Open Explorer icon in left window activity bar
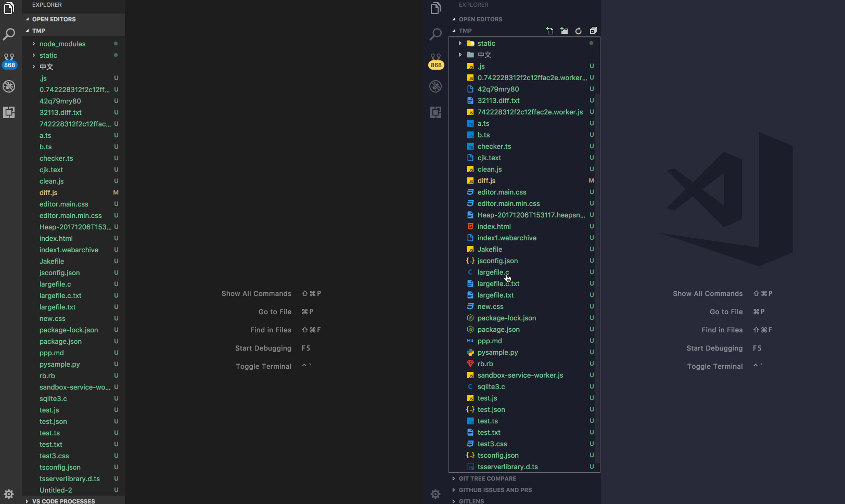Screen dimensions: 845x504 9,8
